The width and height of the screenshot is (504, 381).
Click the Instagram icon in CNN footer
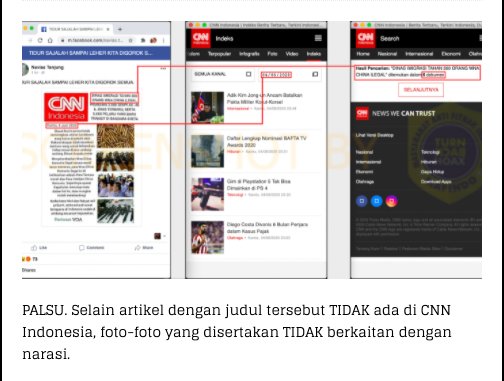pyautogui.click(x=391, y=201)
